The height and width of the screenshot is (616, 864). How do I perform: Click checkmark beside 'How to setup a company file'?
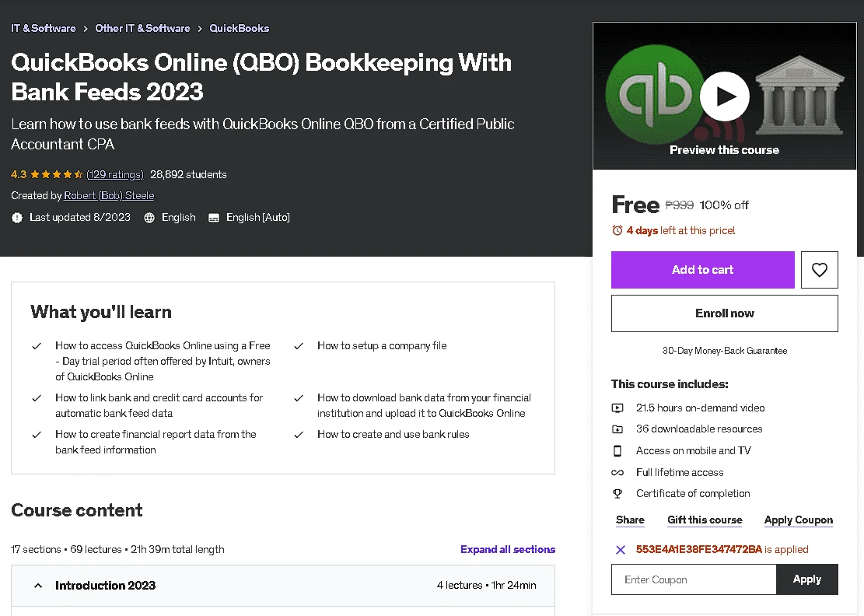coord(299,346)
